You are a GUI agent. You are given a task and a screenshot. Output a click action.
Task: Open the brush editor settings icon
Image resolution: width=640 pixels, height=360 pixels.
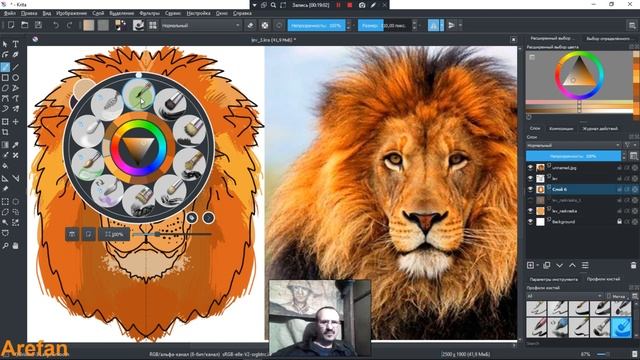click(x=138, y=25)
